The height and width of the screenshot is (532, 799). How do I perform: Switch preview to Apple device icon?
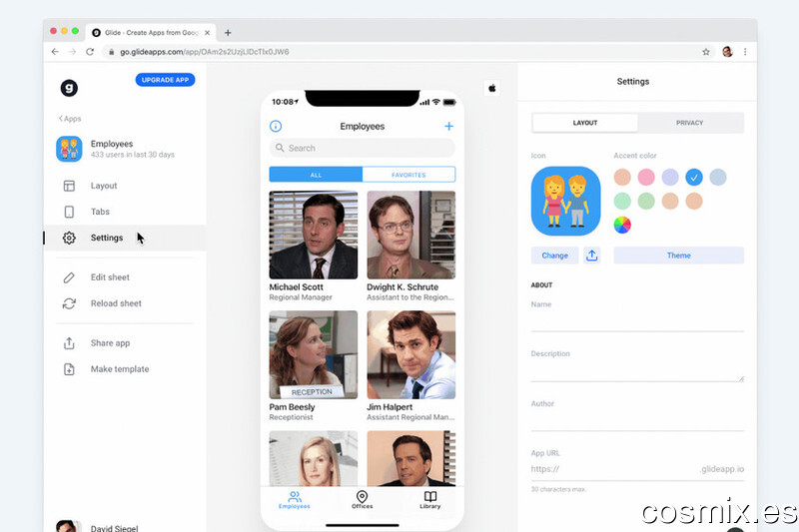[x=491, y=88]
